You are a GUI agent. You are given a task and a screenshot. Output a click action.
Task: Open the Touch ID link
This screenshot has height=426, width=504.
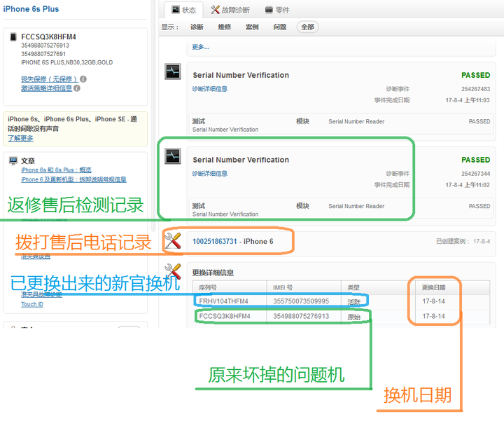click(x=32, y=304)
